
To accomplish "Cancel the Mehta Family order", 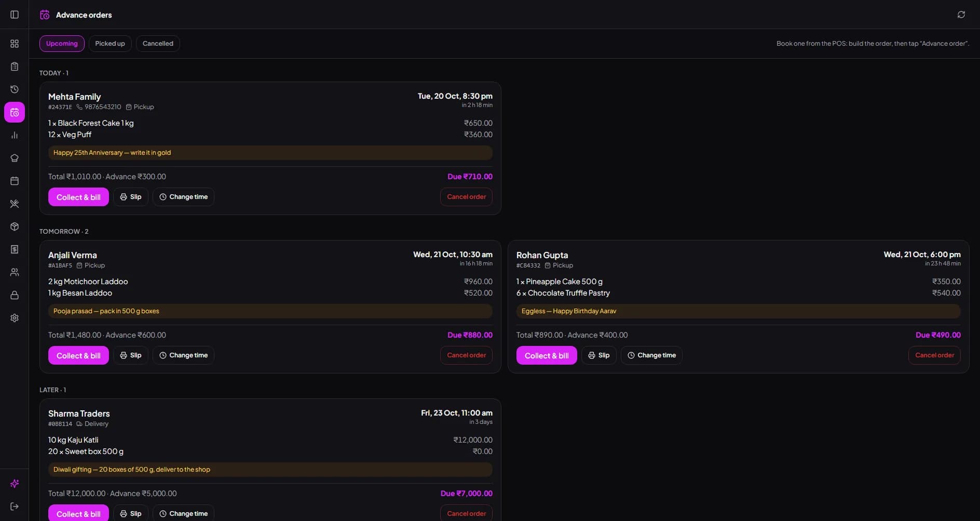I will 466,197.
